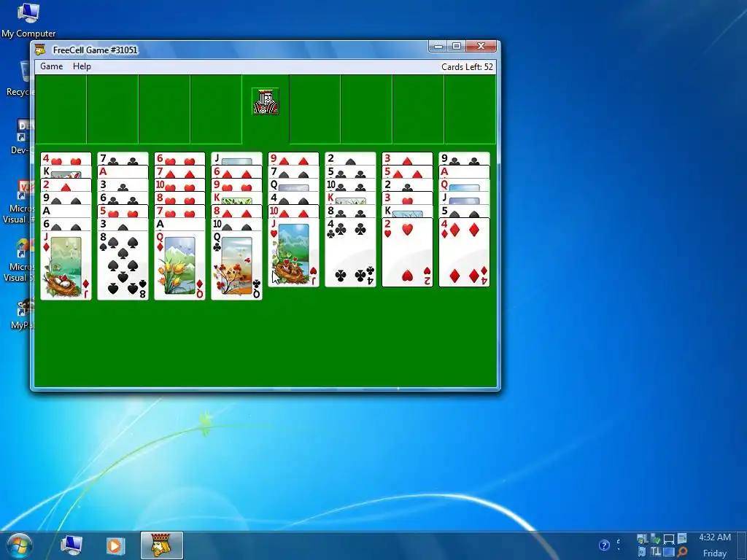Click the green checkmark tray icon
This screenshot has width=747, height=560.
coord(655,539)
